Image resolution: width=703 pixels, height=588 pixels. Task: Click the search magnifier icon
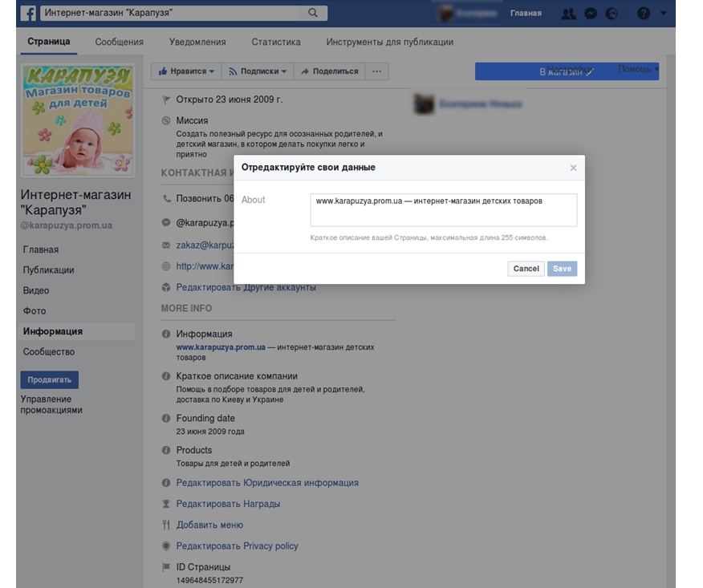click(x=313, y=13)
